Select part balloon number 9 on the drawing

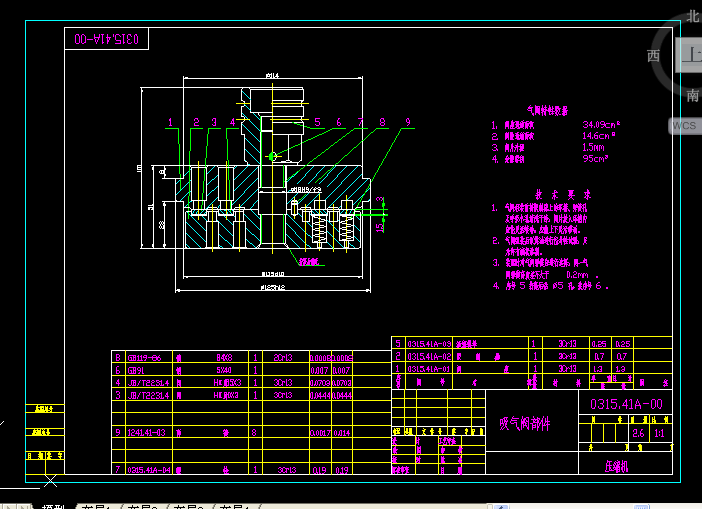[x=407, y=122]
